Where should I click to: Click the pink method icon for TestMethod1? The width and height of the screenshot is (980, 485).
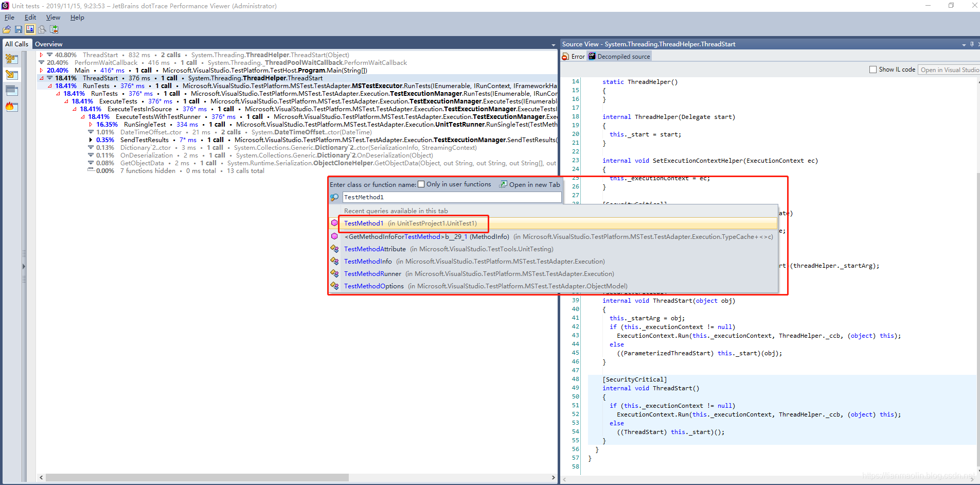pos(334,223)
